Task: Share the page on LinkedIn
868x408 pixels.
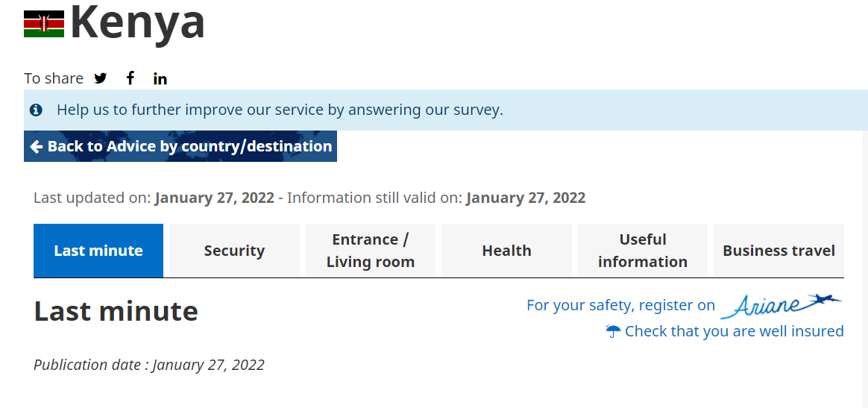Action: coord(160,78)
